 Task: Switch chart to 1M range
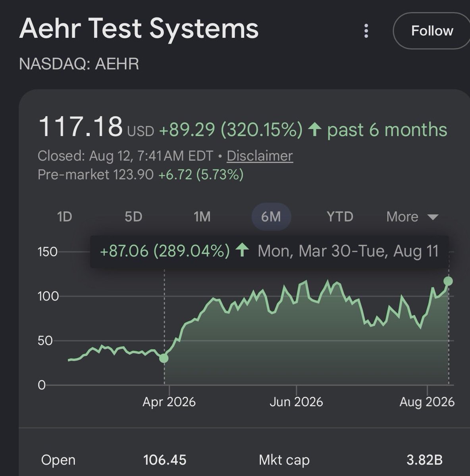202,217
